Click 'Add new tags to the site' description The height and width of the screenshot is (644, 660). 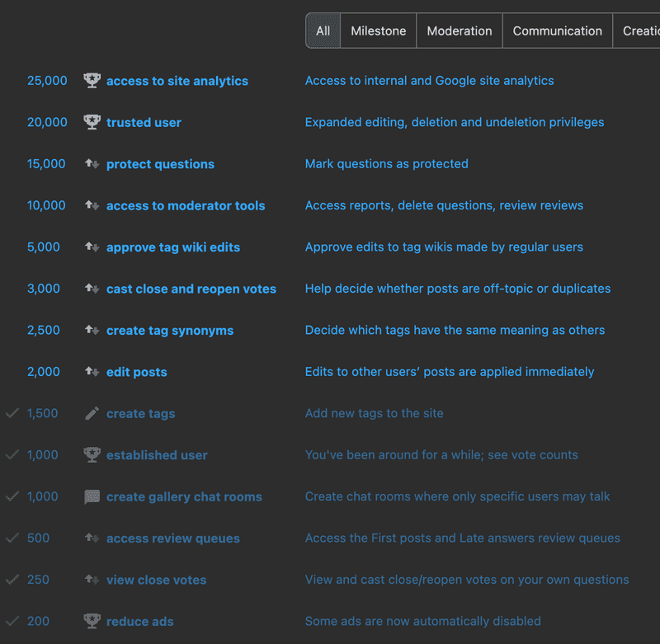click(375, 413)
